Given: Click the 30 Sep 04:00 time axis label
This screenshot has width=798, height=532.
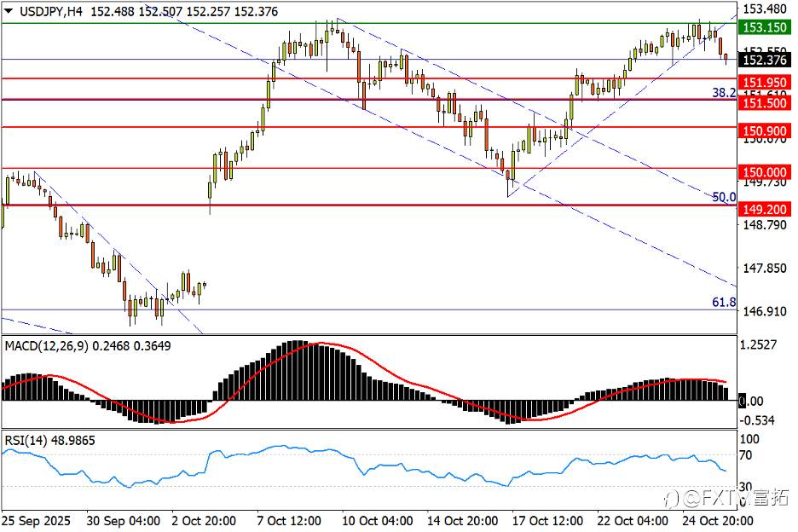Looking at the screenshot, I should (123, 521).
